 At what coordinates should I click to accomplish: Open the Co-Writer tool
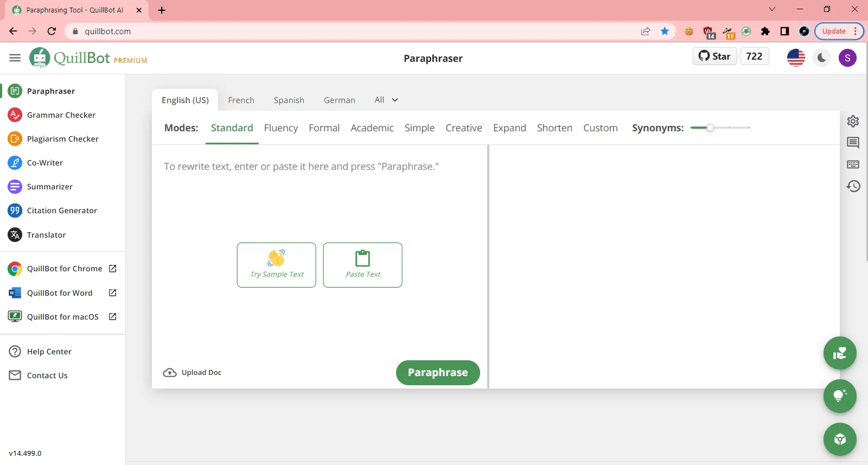point(45,163)
